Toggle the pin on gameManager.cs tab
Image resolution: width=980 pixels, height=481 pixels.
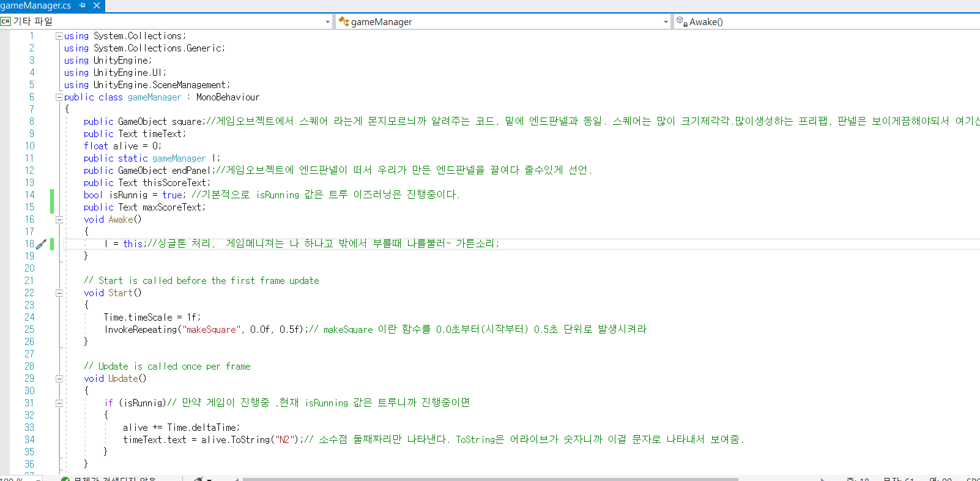point(83,6)
